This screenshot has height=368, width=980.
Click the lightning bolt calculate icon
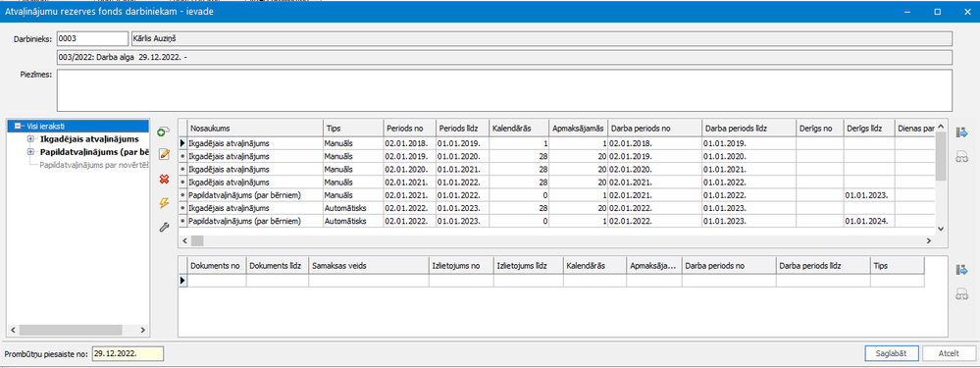165,202
